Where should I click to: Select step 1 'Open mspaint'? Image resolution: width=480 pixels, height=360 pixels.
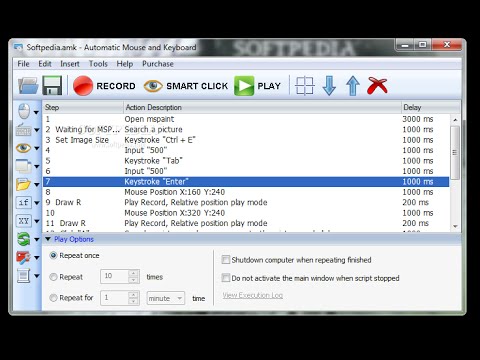point(246,119)
